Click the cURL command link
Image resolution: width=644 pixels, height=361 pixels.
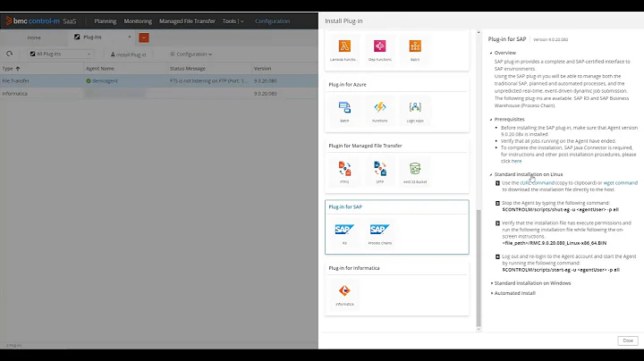538,183
